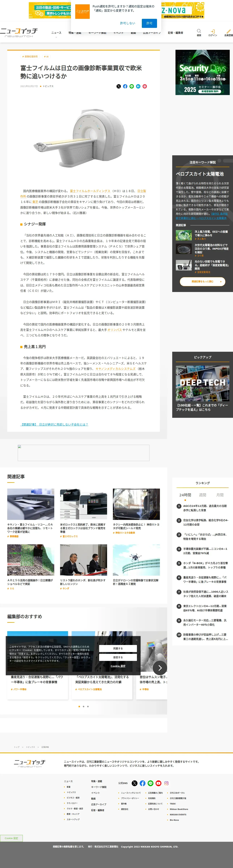Select the second carousel pagination dot

pos(84,706)
